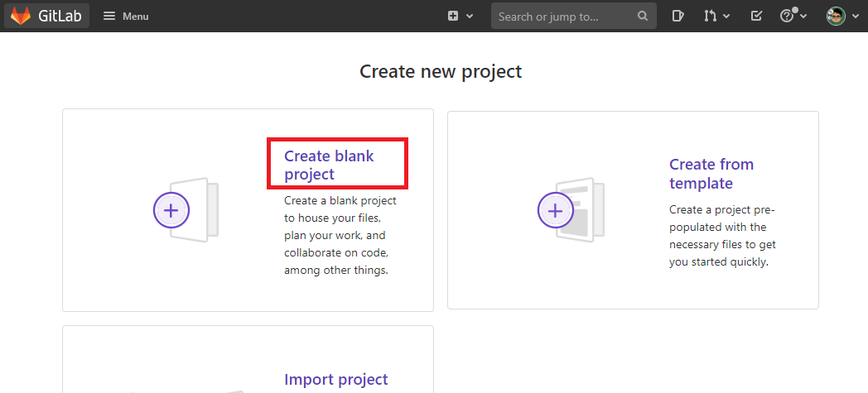868x393 pixels.
Task: Open the To-Do list icon
Action: click(x=756, y=16)
